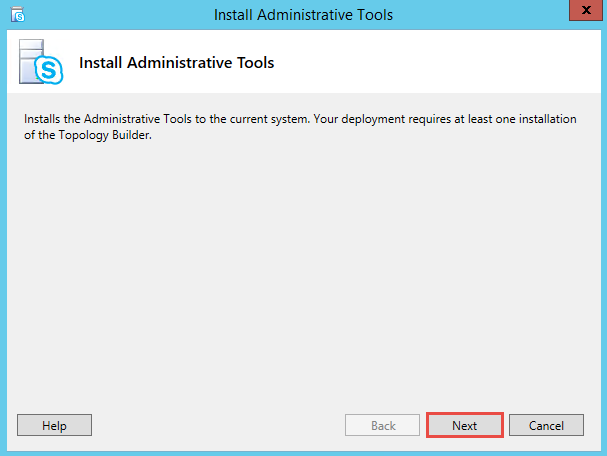
Task: Click the blue Skype S logo
Action: coord(49,69)
